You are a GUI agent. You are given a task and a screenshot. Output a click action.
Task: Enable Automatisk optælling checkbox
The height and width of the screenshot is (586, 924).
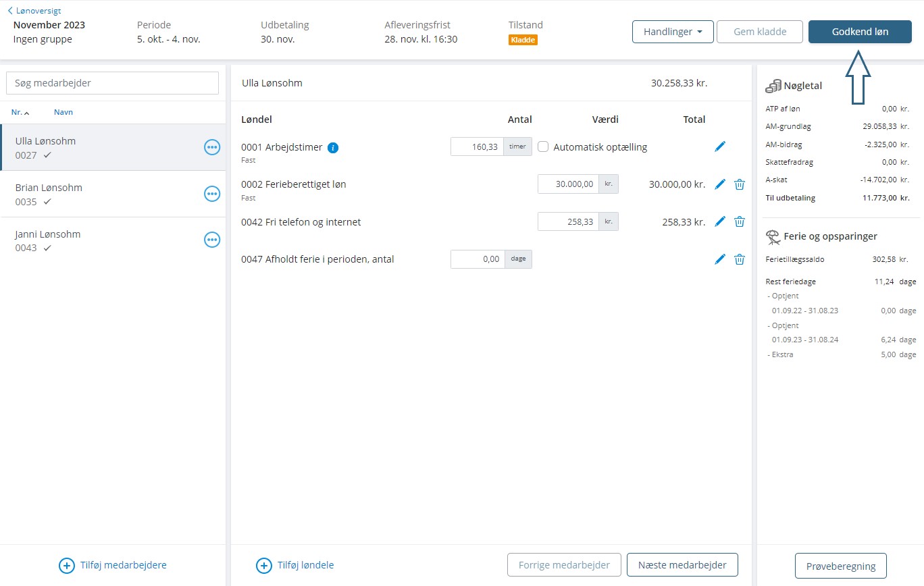pos(543,146)
